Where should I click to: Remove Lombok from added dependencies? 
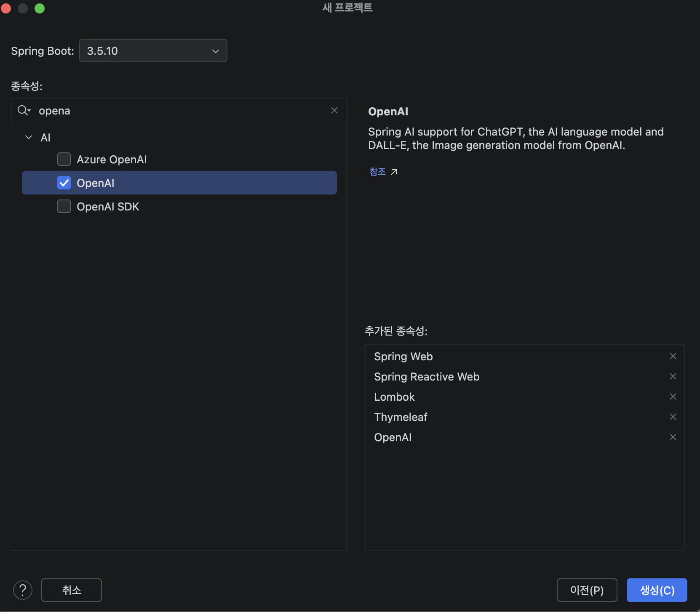(x=673, y=396)
